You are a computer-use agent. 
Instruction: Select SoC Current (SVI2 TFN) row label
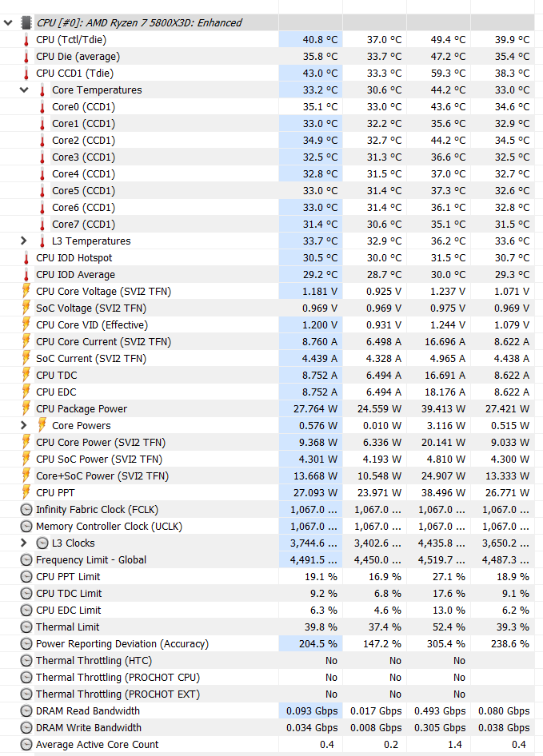pyautogui.click(x=90, y=358)
